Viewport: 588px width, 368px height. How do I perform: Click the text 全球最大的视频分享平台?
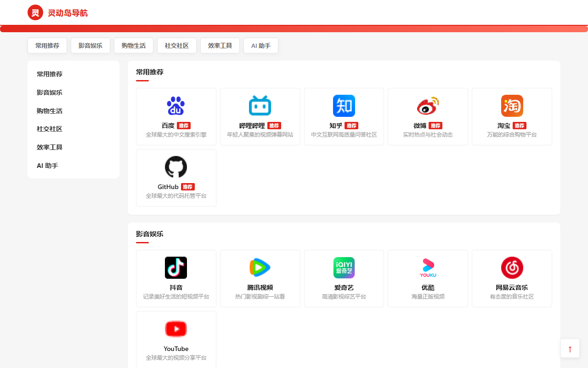point(176,358)
